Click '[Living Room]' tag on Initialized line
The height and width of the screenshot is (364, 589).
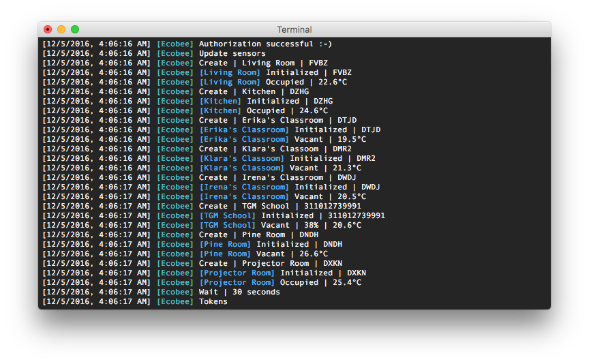pos(230,72)
